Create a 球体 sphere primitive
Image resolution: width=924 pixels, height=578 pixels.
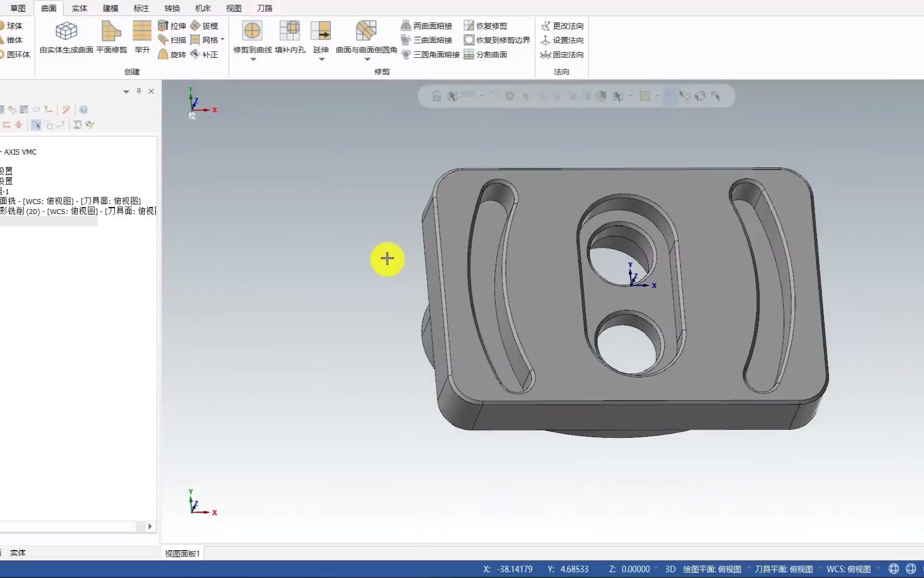click(11, 26)
